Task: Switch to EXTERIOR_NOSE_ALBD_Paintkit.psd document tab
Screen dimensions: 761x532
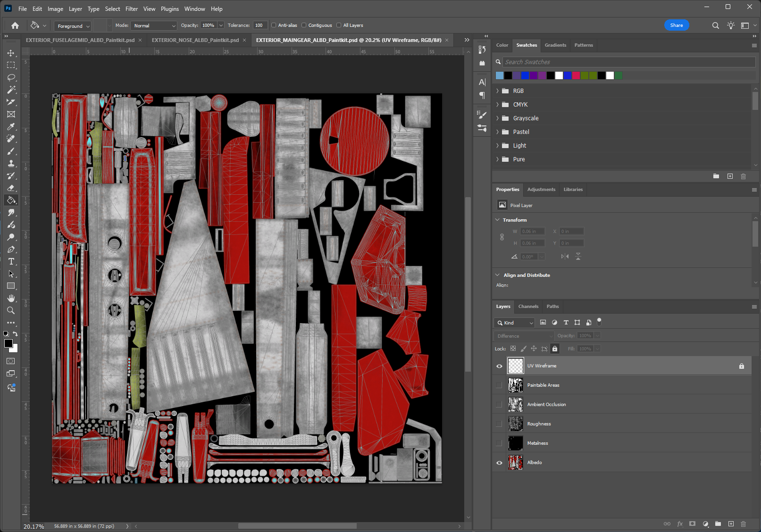Action: pos(195,40)
